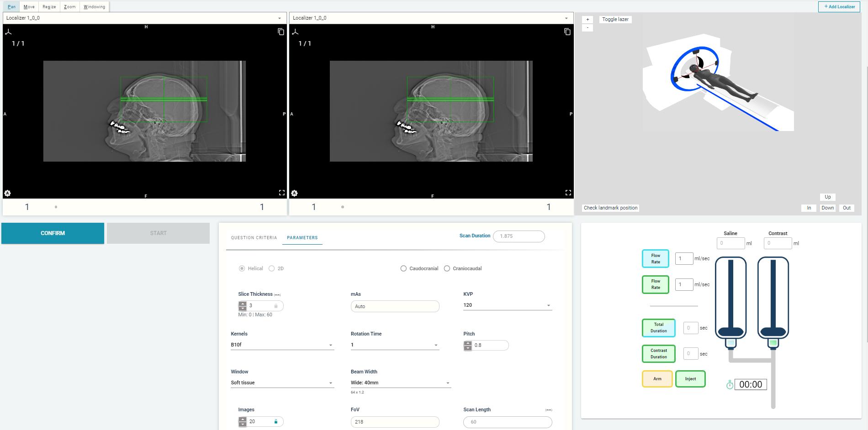Click fullscreen icon in right localizer viewport
Viewport: 868px width, 430px height.
click(x=568, y=193)
